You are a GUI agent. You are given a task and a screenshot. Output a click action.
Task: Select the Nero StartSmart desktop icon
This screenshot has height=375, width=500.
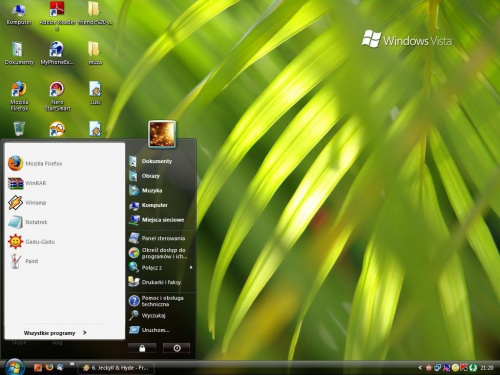click(57, 96)
